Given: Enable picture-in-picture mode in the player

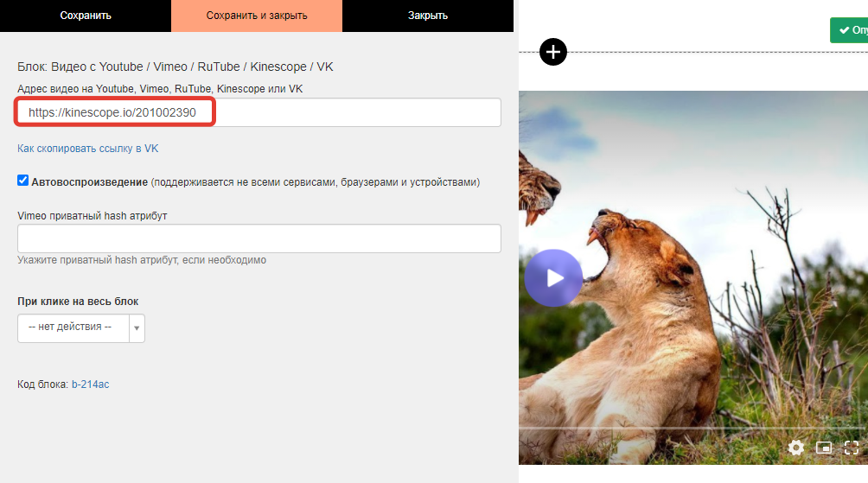Looking at the screenshot, I should [824, 448].
